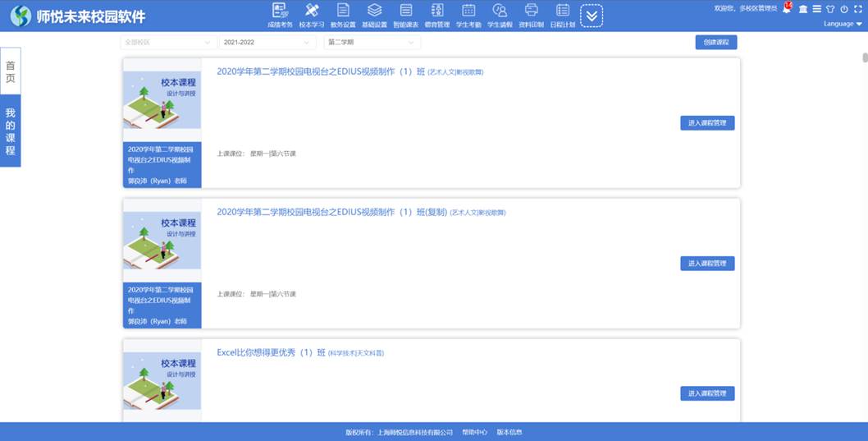Open the 资料印制 printer icon
The height and width of the screenshot is (441, 868).
tap(532, 15)
